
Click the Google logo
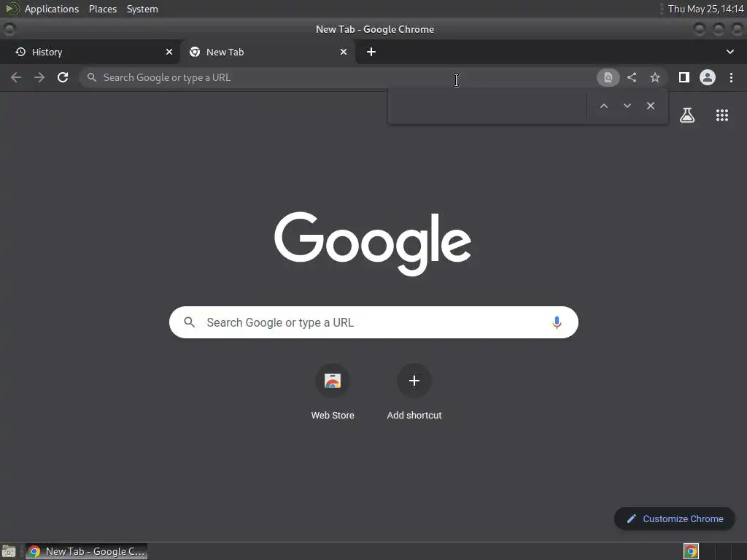(x=373, y=244)
